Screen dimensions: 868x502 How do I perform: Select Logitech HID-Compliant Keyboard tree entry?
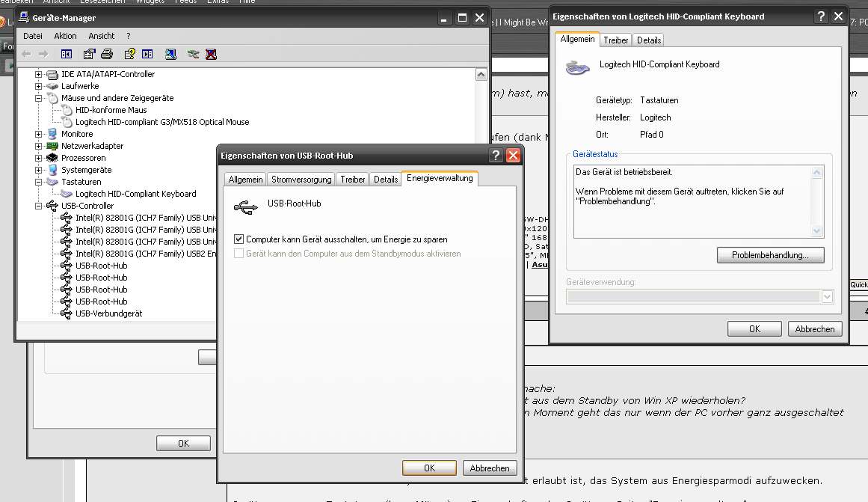(135, 194)
